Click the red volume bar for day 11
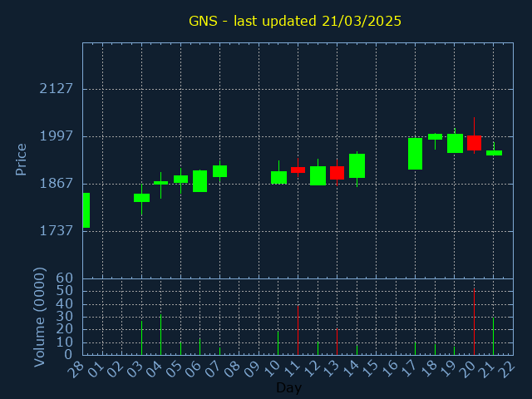532x399 pixels. pyautogui.click(x=298, y=331)
